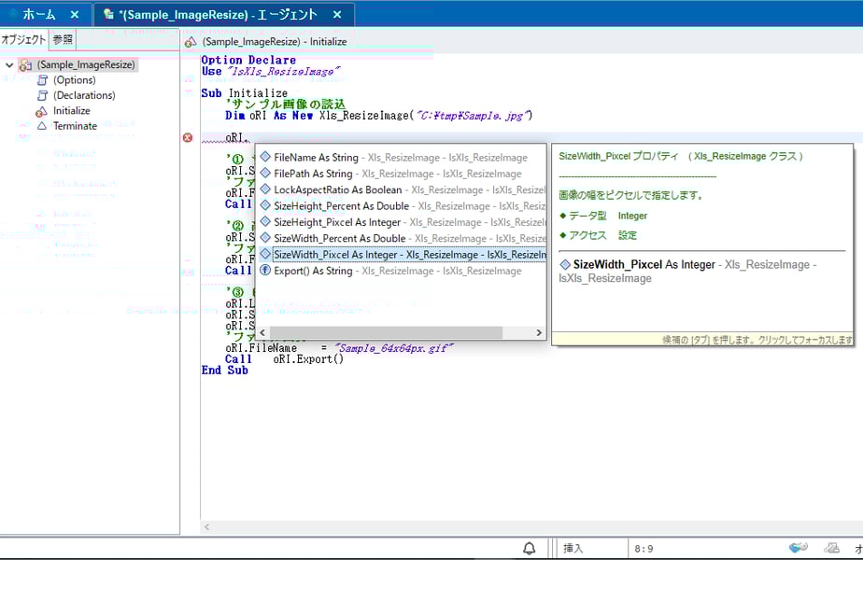Select (Options) in object tree

coord(75,80)
